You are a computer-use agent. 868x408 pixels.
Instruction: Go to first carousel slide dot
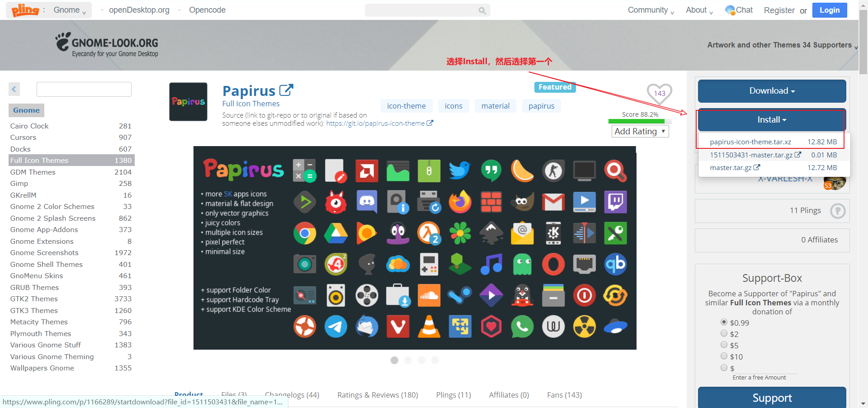click(x=394, y=360)
